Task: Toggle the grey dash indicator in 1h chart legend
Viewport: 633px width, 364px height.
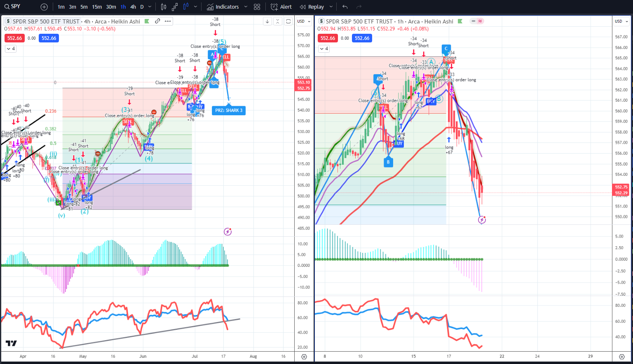Action: click(474, 21)
